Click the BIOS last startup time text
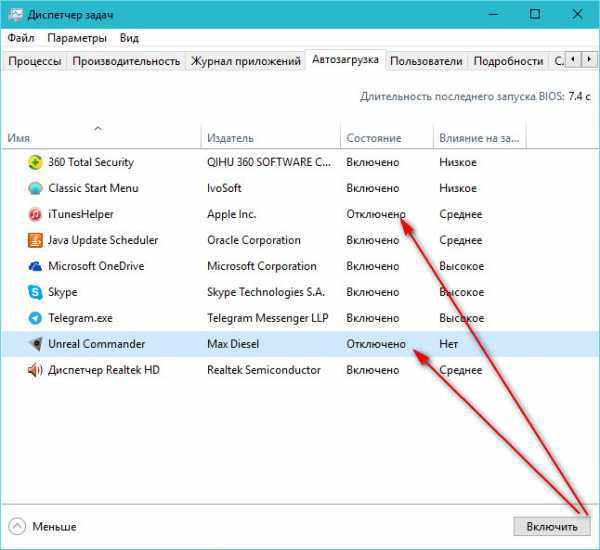 point(475,96)
